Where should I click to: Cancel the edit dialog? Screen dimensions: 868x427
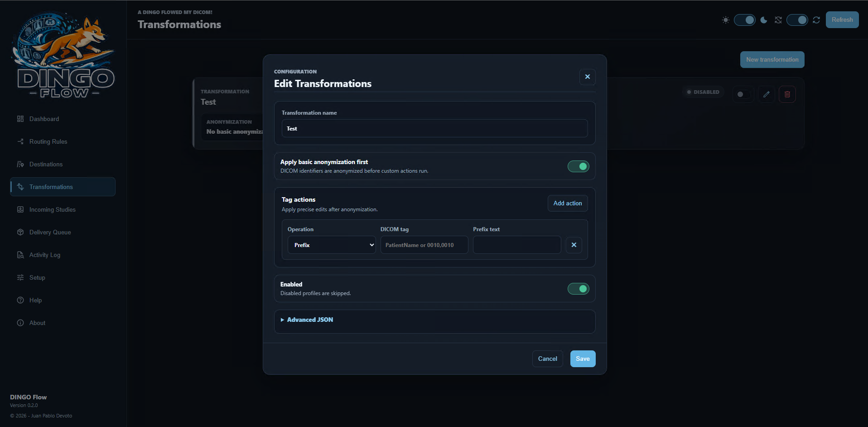[x=548, y=359]
